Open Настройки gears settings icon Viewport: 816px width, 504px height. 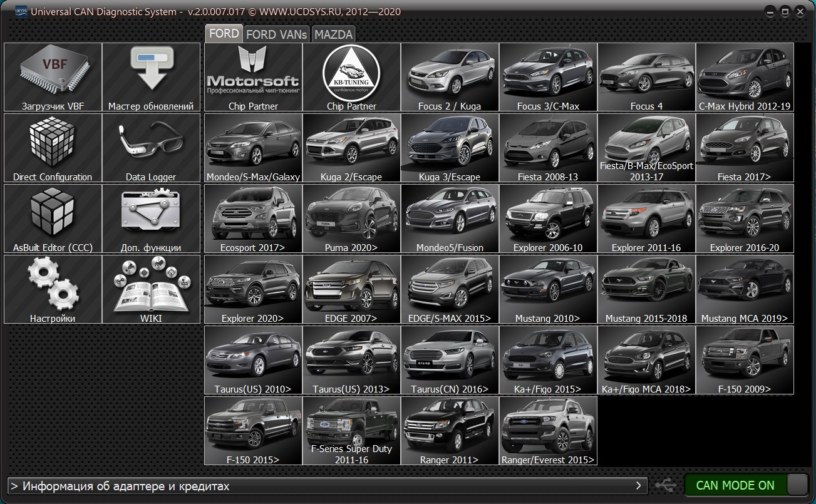tap(53, 289)
